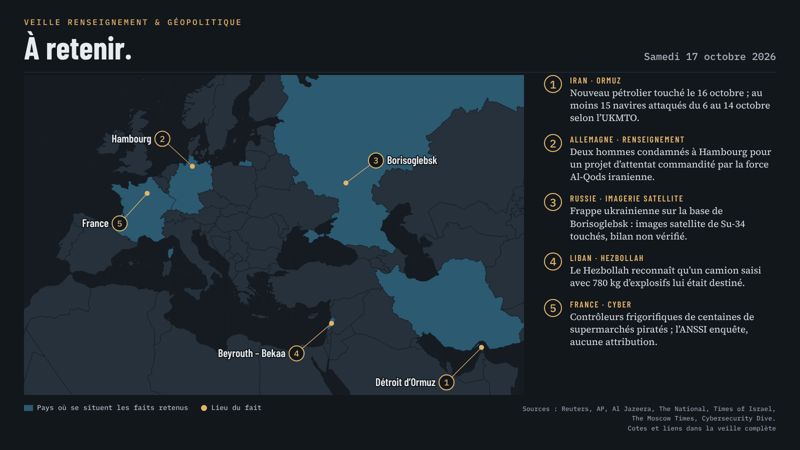Click the paragraph starting 'Contrôleurs frigorifiques'
Viewport: 800px width, 450px height.
click(x=662, y=330)
